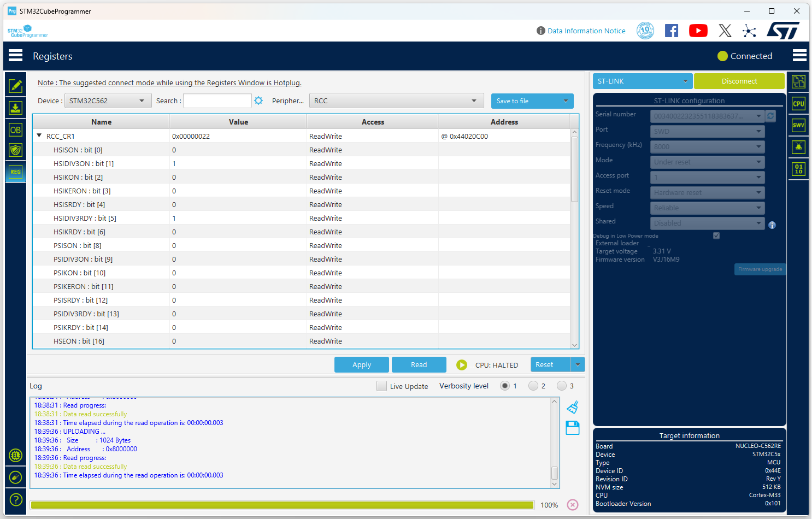Click the Reset button
The height and width of the screenshot is (519, 812).
(550, 364)
